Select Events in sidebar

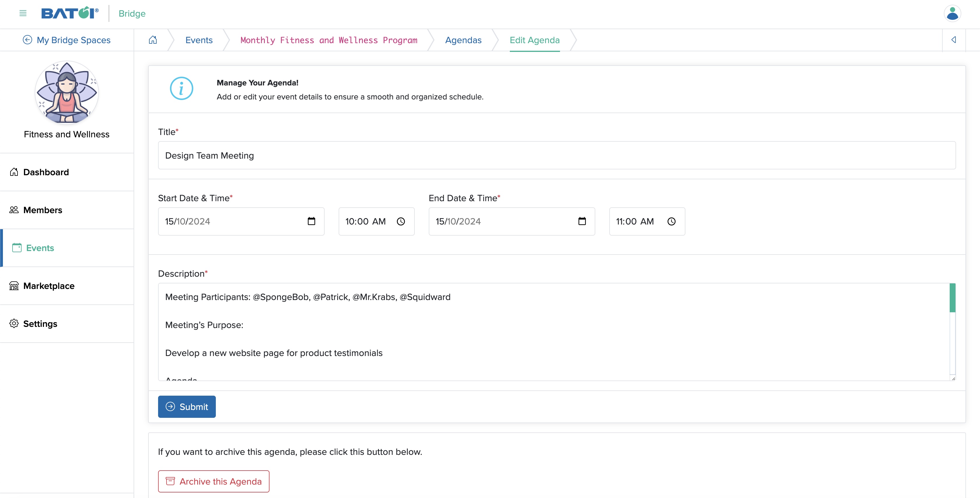pos(40,248)
